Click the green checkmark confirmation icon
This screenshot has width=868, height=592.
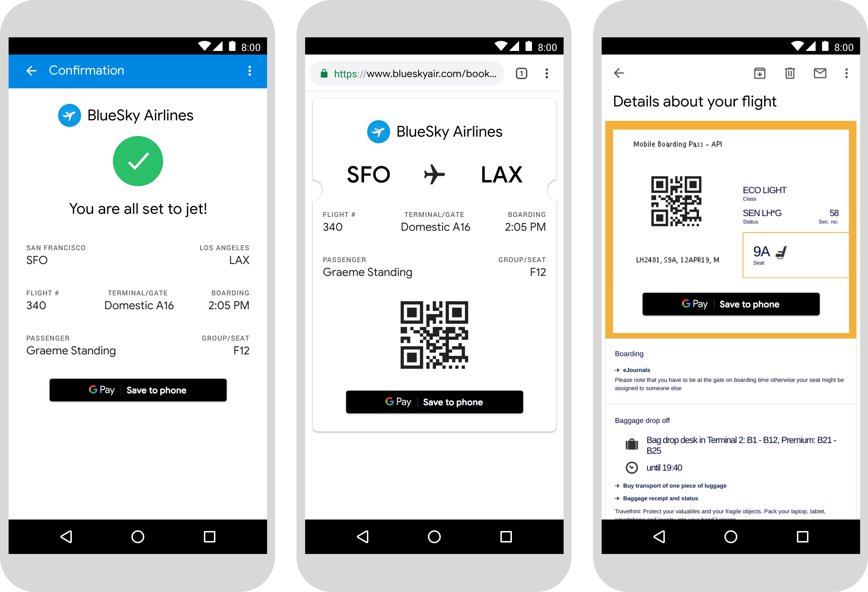(139, 160)
